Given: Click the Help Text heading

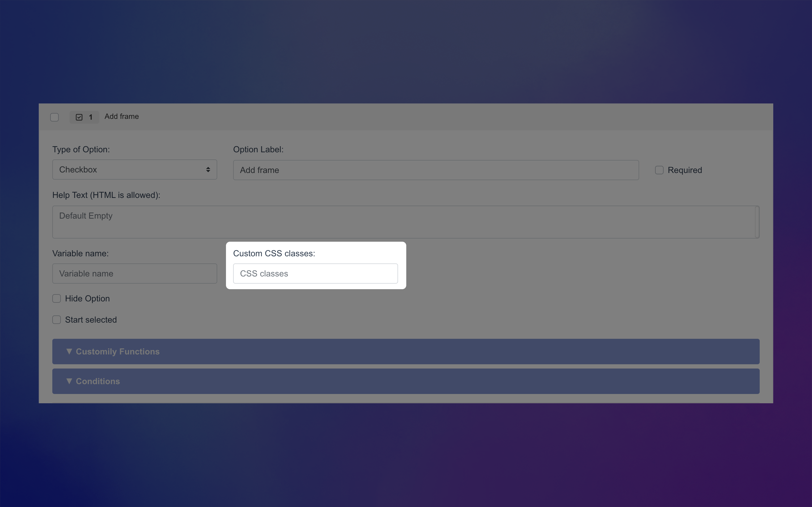Looking at the screenshot, I should (x=106, y=195).
